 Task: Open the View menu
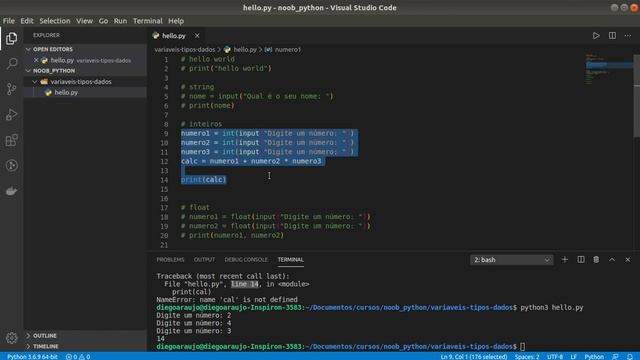pyautogui.click(x=84, y=21)
